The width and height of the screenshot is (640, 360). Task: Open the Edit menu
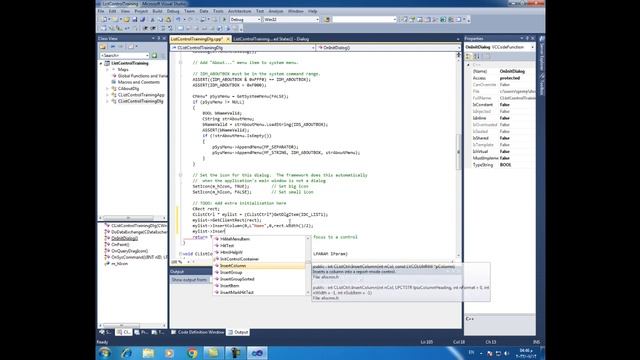(112, 11)
